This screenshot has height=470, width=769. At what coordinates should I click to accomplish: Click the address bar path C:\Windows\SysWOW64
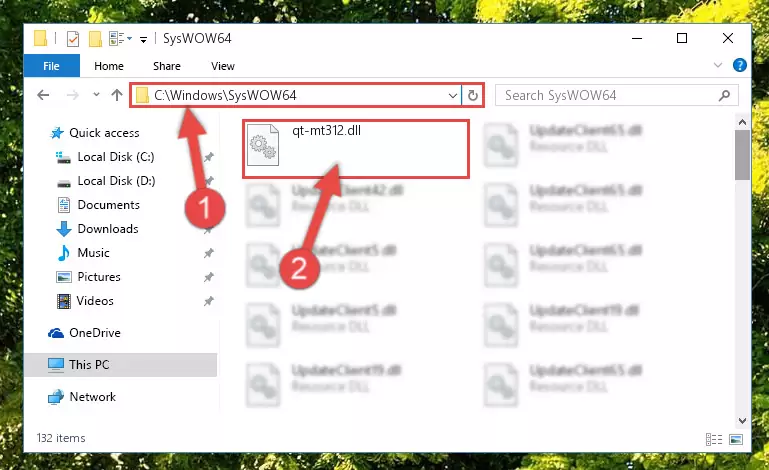tap(225, 95)
